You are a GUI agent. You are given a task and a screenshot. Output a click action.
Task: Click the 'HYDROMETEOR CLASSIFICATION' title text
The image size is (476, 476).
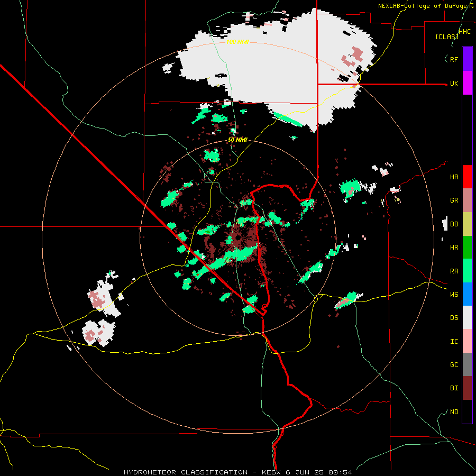(x=186, y=472)
